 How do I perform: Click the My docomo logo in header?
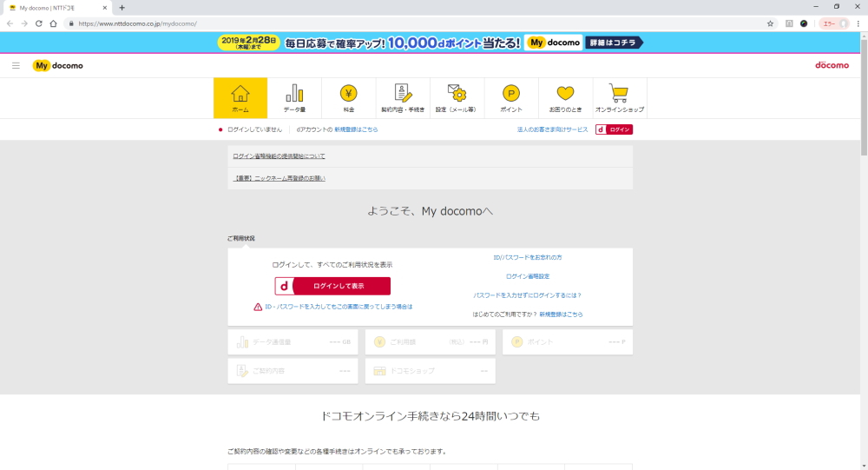click(58, 65)
